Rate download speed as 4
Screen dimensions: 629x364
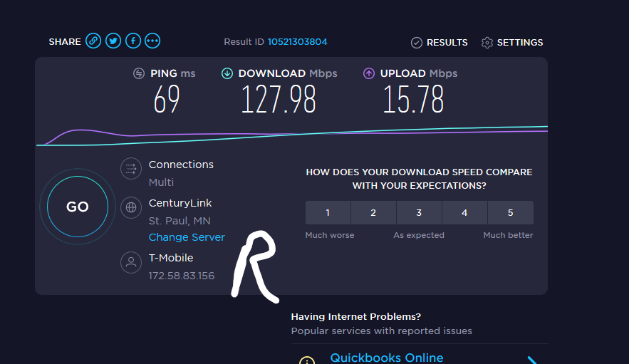464,213
